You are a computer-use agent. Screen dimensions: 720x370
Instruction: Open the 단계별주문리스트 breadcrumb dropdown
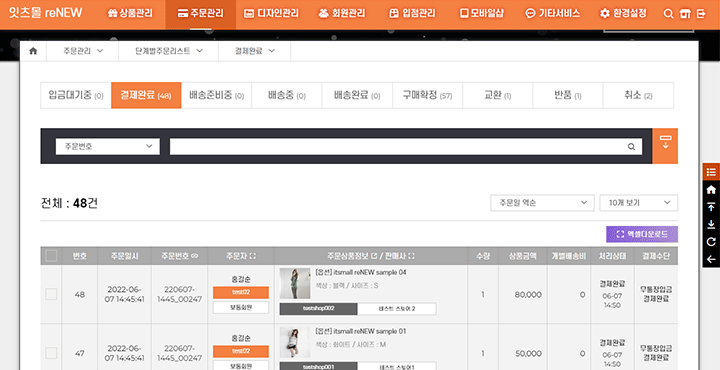[169, 51]
